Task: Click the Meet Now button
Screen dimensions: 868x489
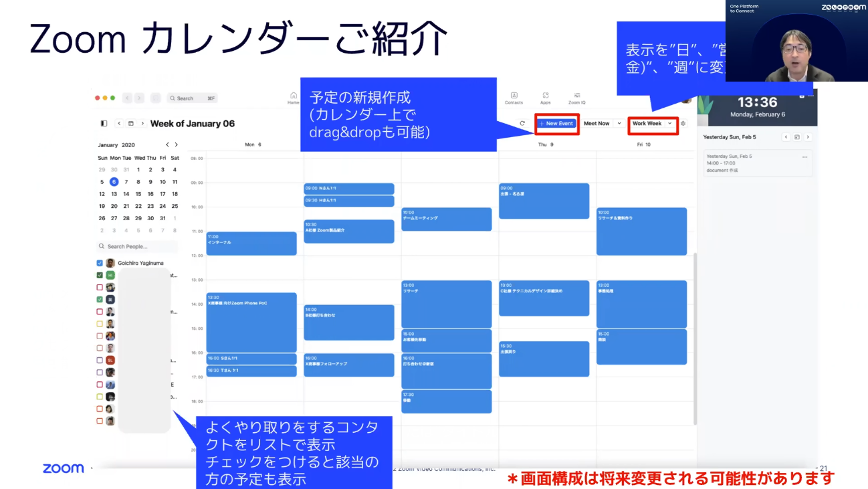Action: point(596,124)
